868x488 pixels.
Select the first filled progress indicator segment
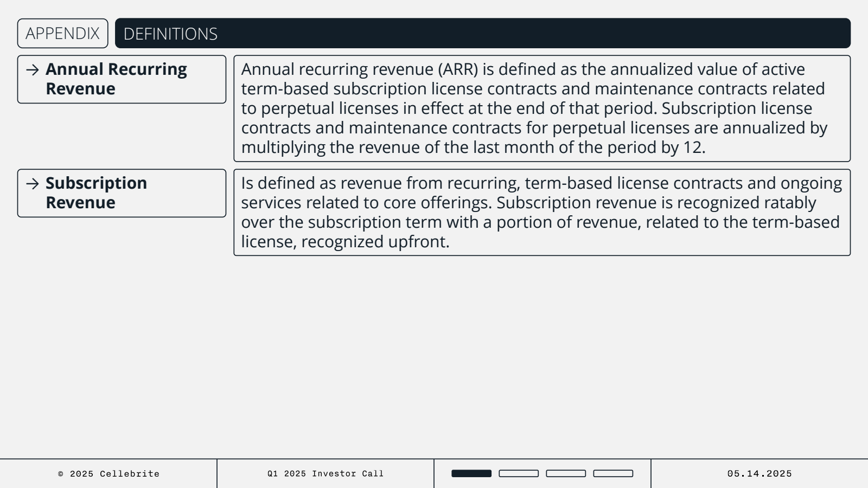[471, 473]
